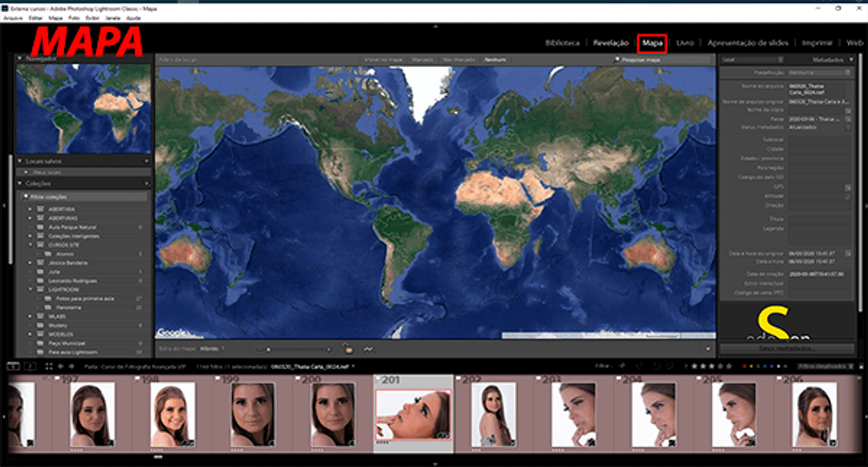Expand the Coleções inteligentes set

(x=31, y=236)
